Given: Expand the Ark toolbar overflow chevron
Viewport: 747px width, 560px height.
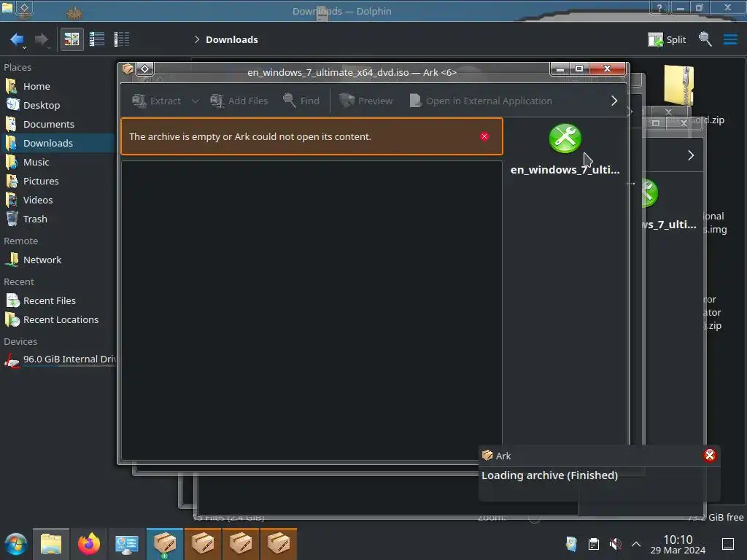Looking at the screenshot, I should pos(614,101).
